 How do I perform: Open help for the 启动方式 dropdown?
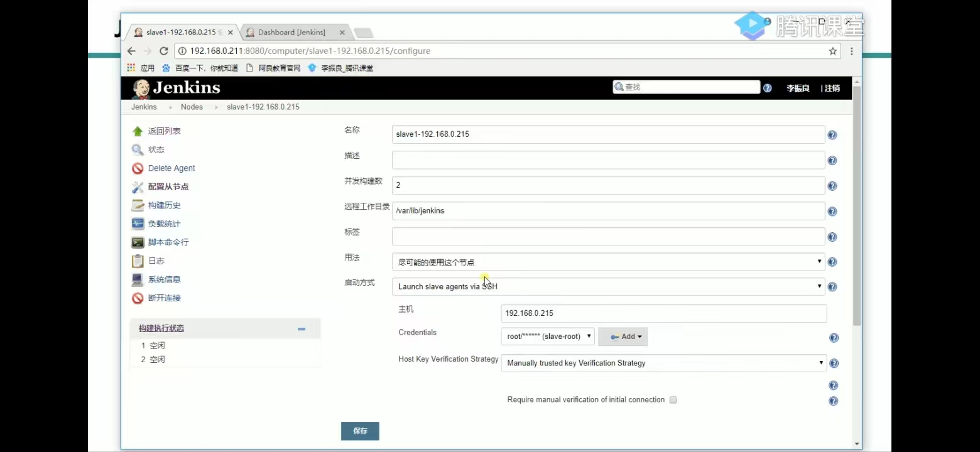[832, 287]
